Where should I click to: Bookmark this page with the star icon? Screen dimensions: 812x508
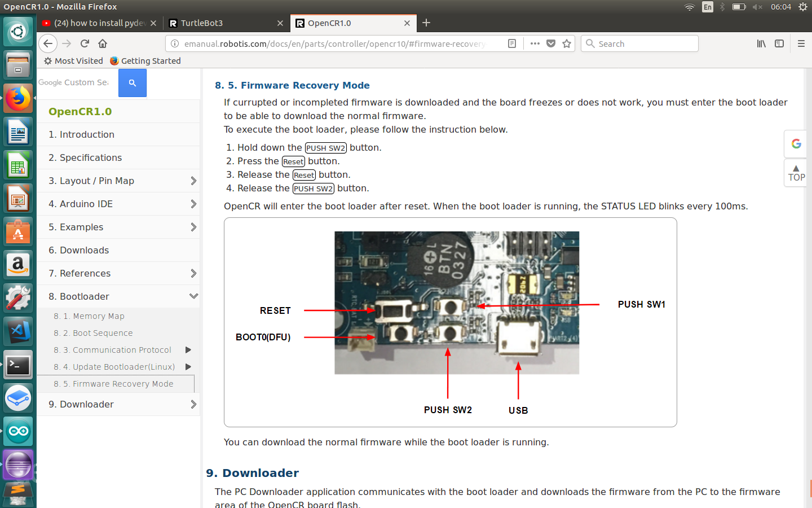pos(567,43)
